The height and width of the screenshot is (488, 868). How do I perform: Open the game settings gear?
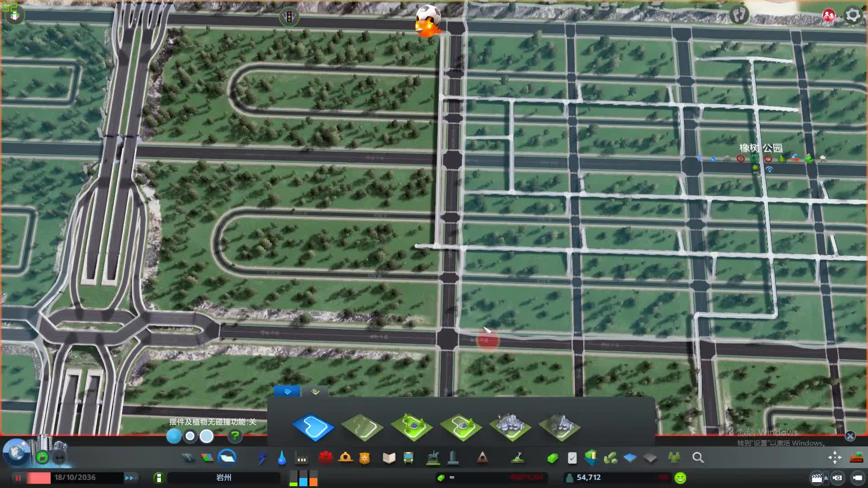pos(853,15)
